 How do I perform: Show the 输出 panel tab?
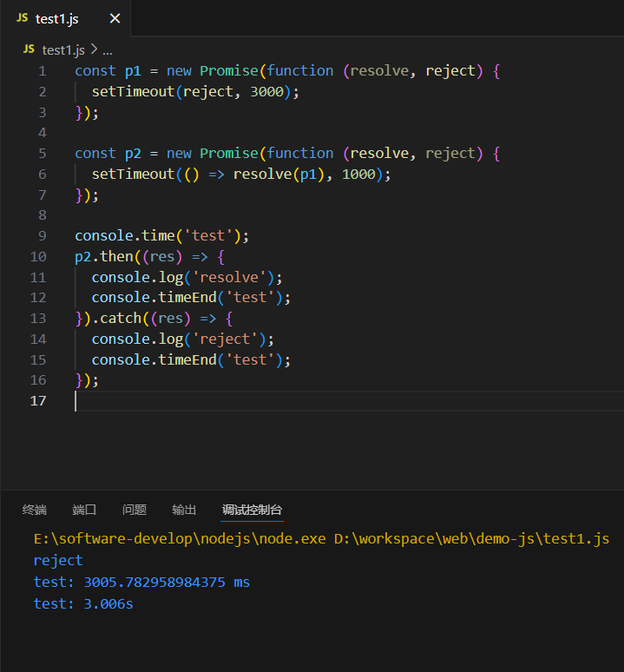[x=184, y=510]
